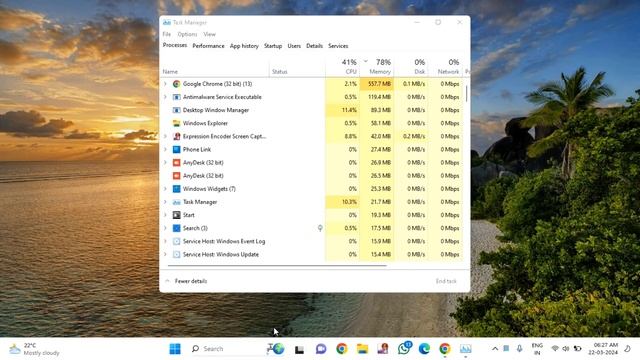Click the ENG IN language indicator

[537, 349]
